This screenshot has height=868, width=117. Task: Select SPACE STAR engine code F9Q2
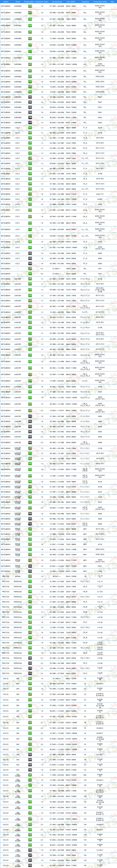click(100, 571)
